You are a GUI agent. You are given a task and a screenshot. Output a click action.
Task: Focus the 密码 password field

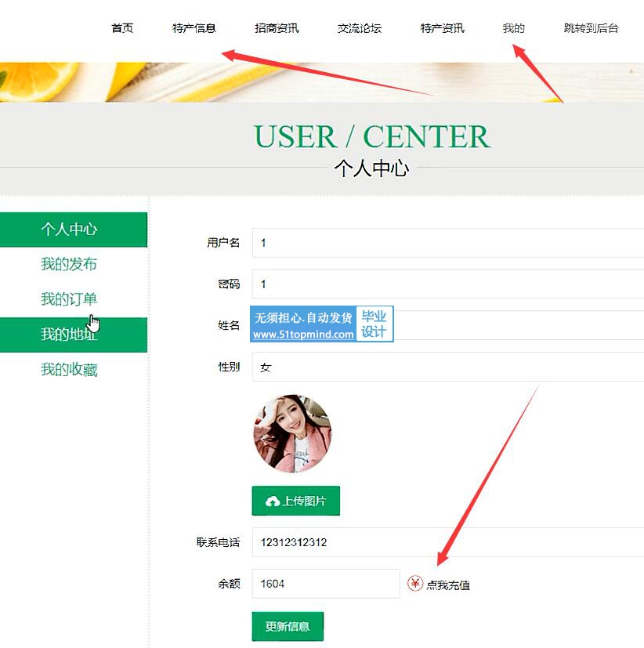447,284
